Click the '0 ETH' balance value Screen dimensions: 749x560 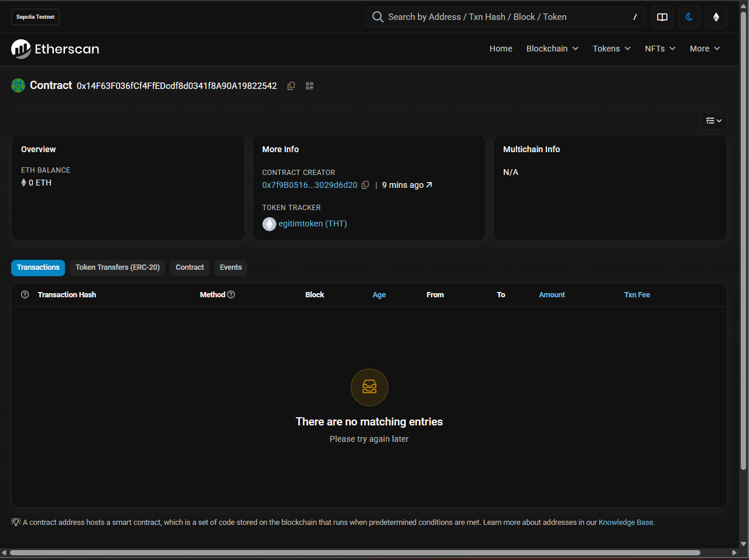tap(40, 183)
